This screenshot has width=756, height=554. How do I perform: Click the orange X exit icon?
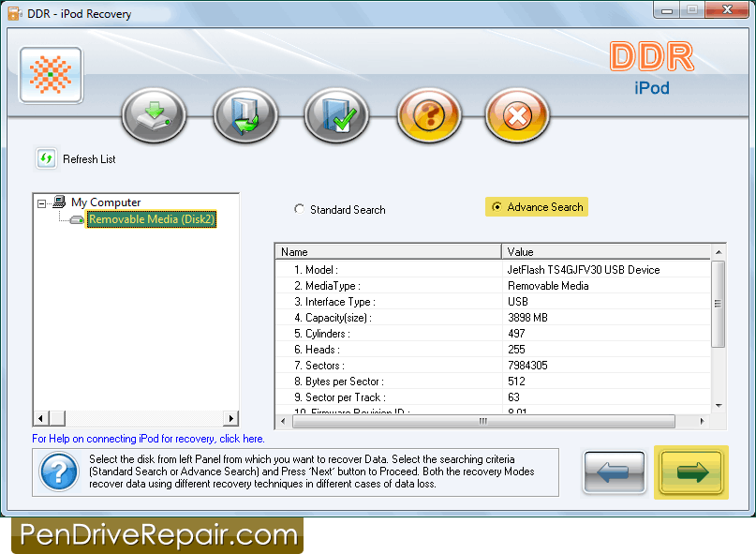click(x=517, y=115)
